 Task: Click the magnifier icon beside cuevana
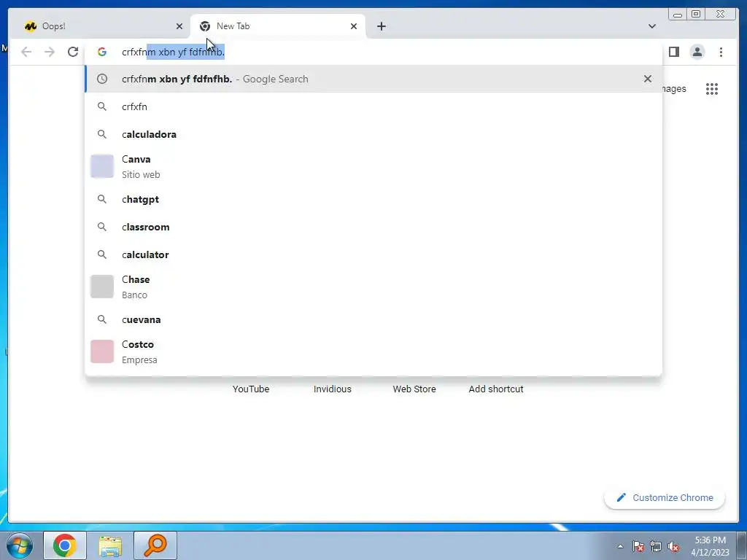point(102,319)
